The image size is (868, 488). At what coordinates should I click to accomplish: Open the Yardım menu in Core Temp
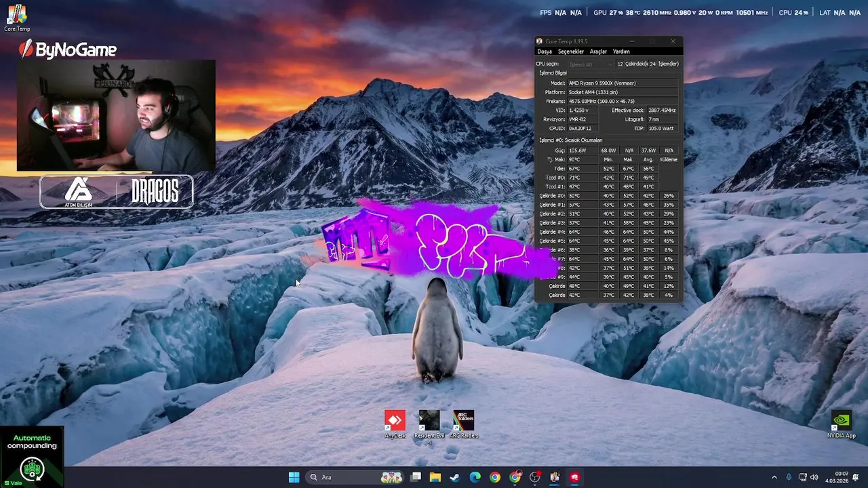[x=621, y=52]
